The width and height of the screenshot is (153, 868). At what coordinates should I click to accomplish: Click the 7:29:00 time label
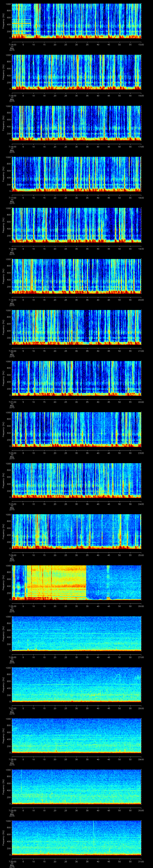[12, 810]
